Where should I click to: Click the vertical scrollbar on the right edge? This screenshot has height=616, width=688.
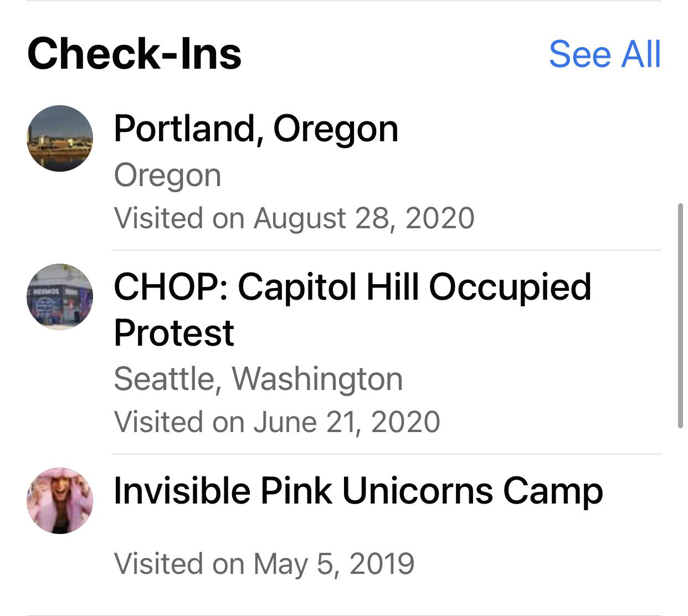(680, 316)
